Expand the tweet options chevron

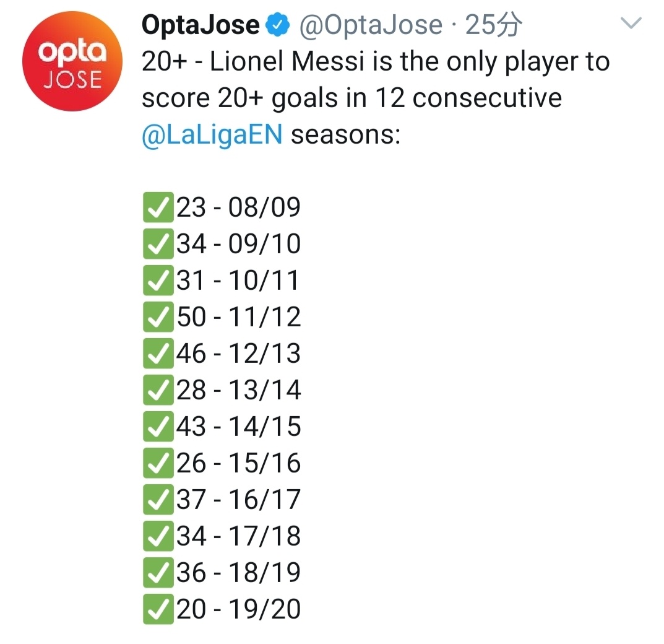pos(631,24)
